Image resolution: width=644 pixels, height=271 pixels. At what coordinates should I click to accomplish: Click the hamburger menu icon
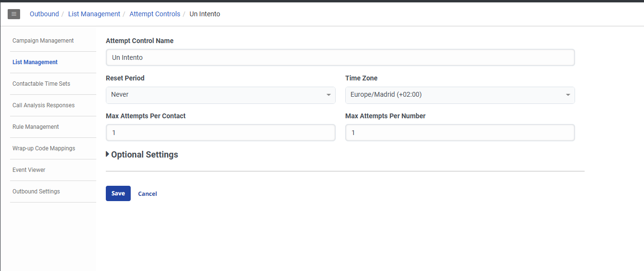click(x=14, y=14)
